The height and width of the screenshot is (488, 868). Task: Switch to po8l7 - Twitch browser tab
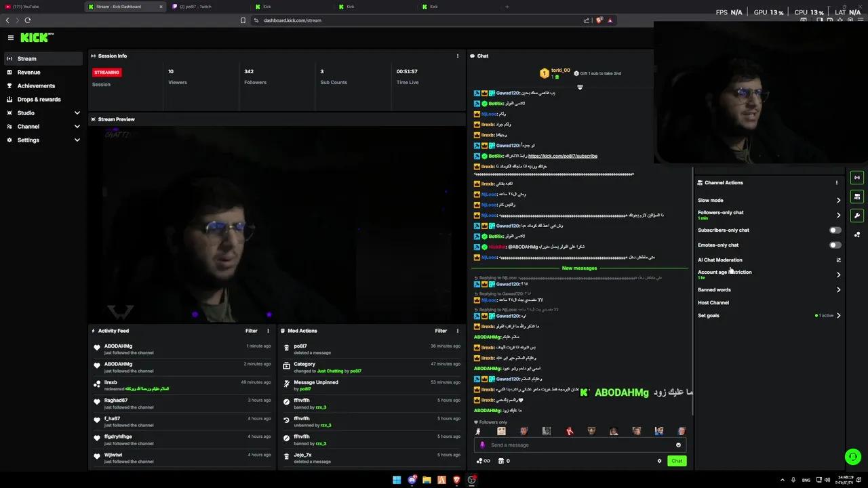pyautogui.click(x=209, y=7)
